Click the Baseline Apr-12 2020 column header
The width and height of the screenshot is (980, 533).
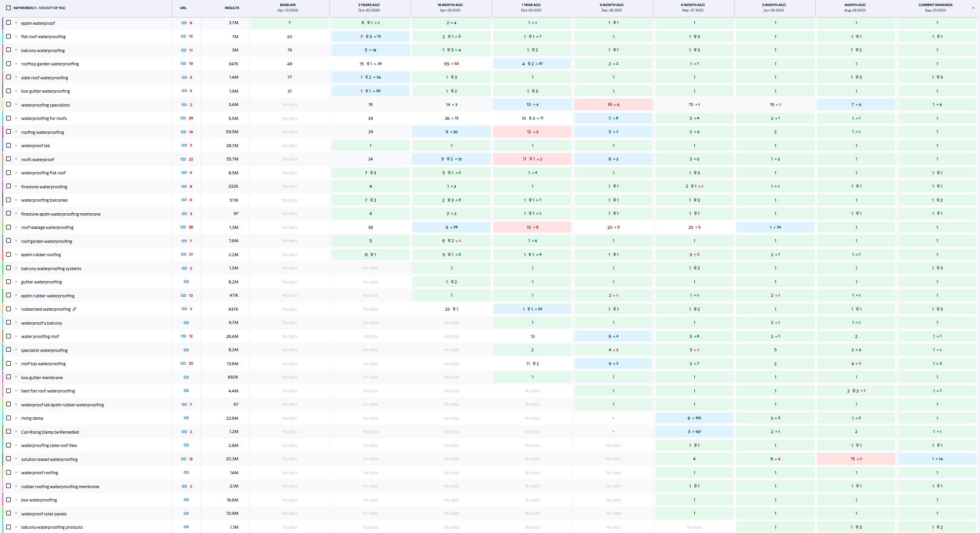click(288, 7)
